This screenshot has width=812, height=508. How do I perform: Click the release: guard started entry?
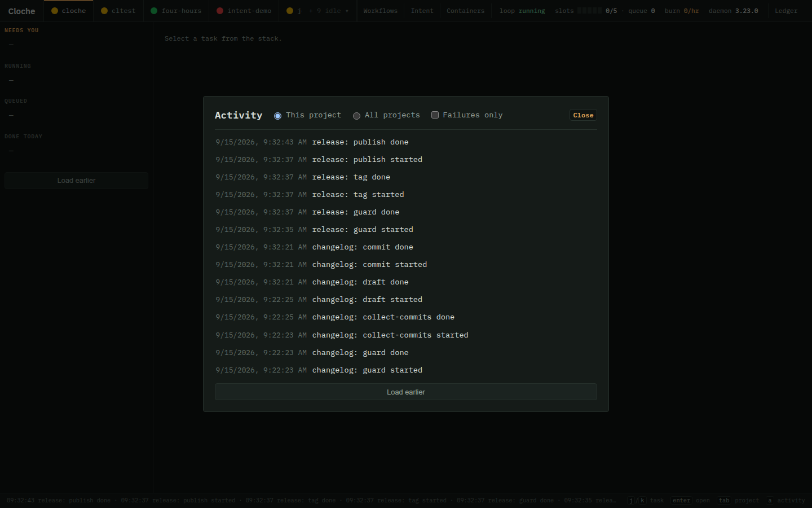click(x=406, y=229)
